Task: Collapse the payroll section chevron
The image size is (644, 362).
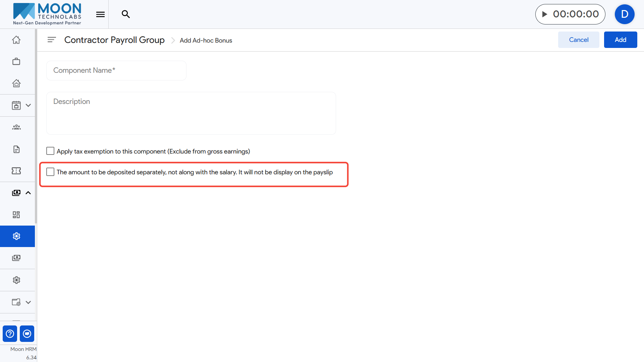Action: click(28, 193)
